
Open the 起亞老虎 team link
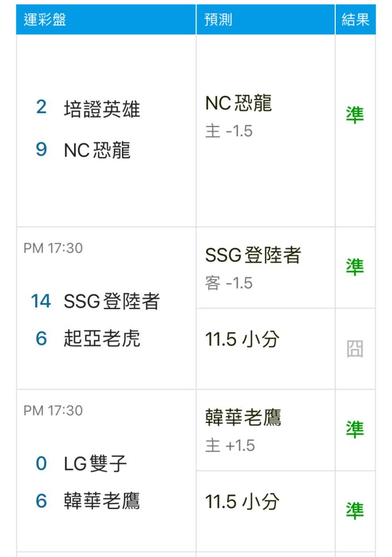pyautogui.click(x=102, y=339)
